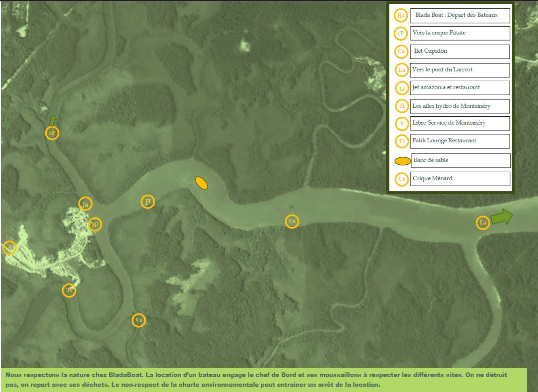Click the cP marker on the map

pos(53,133)
